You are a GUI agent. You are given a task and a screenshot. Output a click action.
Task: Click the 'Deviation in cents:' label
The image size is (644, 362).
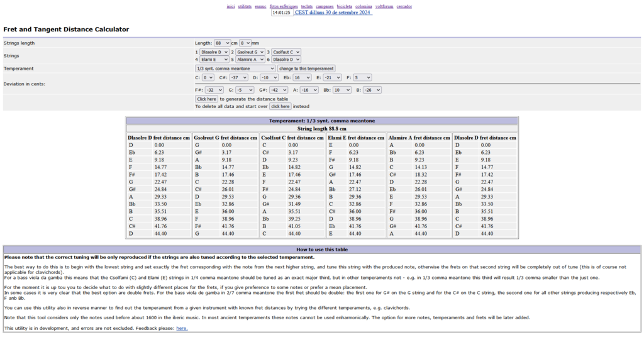click(25, 84)
